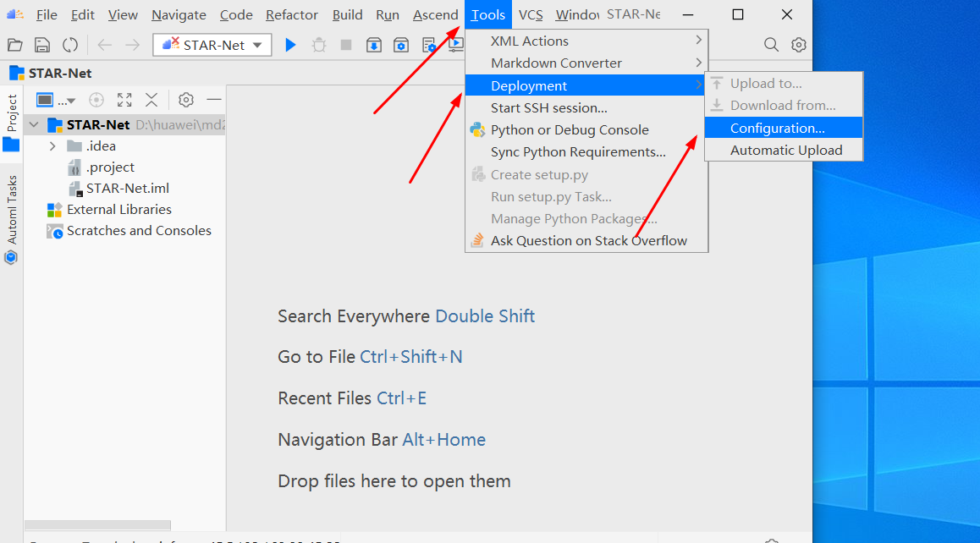Open the Refactor menu
This screenshot has height=543, width=980.
click(292, 14)
